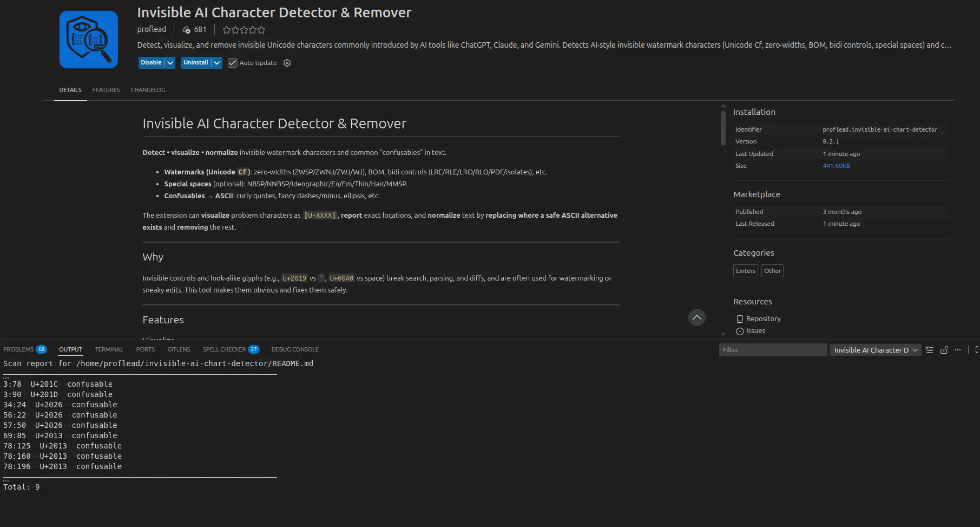Disable Auto Update for the extension
980x527 pixels.
[232, 63]
